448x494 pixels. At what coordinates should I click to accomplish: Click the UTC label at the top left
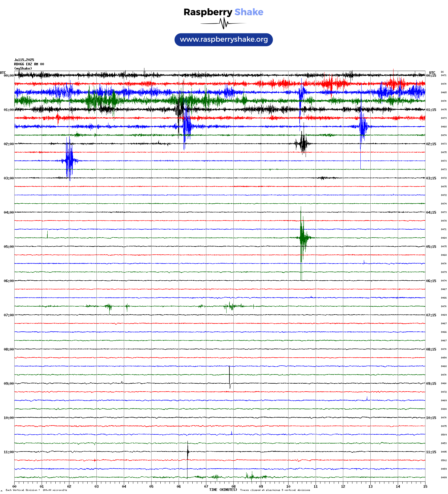pos(3,73)
